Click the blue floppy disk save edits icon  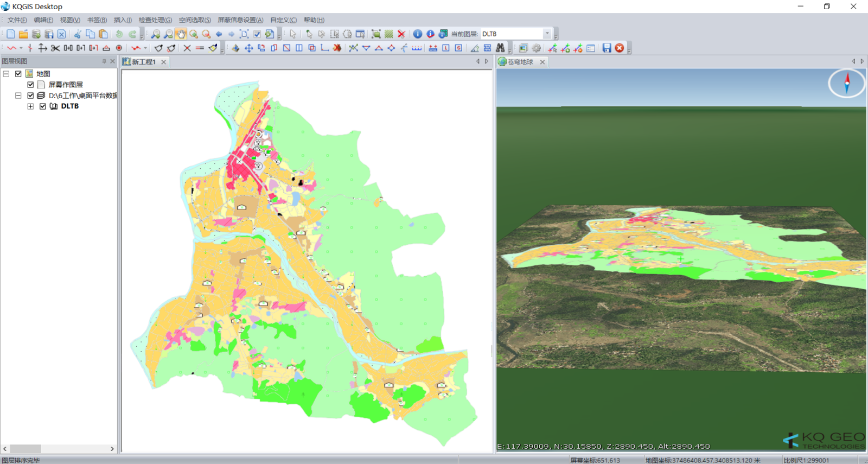607,48
